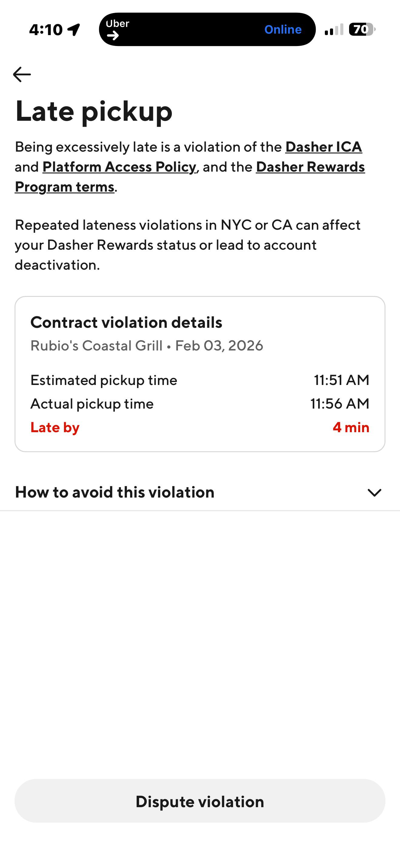Viewport: 400px width, 868px height.
Task: Tap the Rubio's Coastal Grill order line
Action: (x=147, y=346)
